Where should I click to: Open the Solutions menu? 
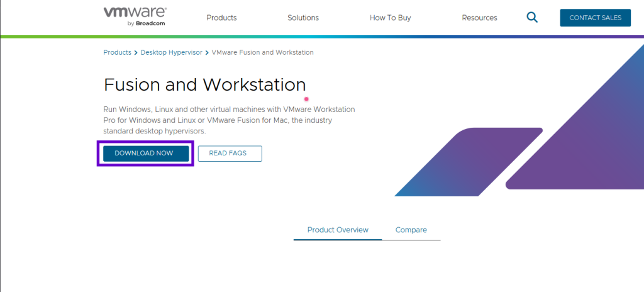coord(303,18)
